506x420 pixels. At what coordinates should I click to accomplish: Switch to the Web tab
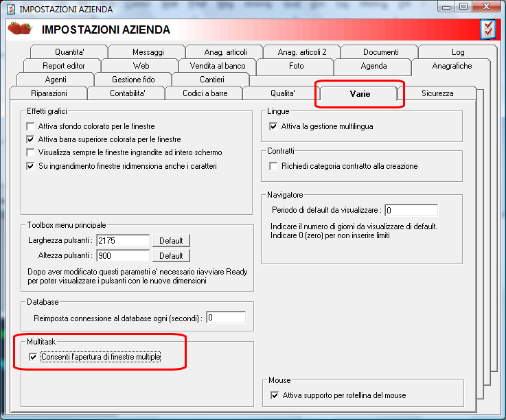point(141,66)
